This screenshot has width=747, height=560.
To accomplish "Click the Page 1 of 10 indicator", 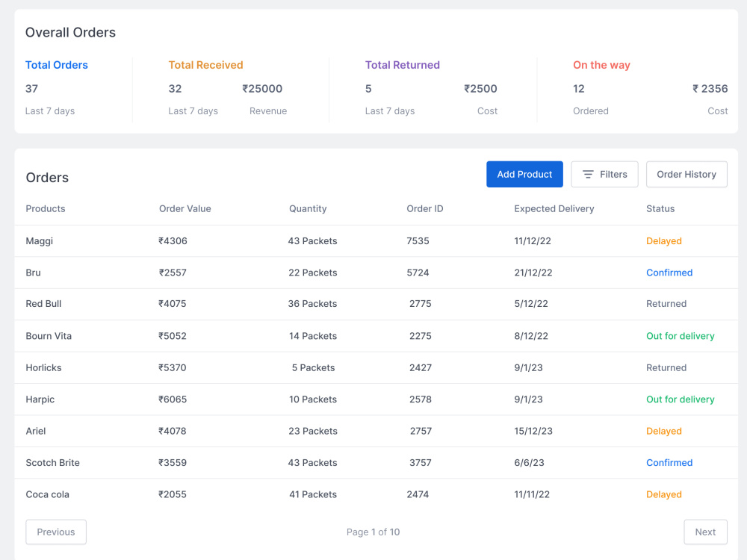I will (373, 532).
